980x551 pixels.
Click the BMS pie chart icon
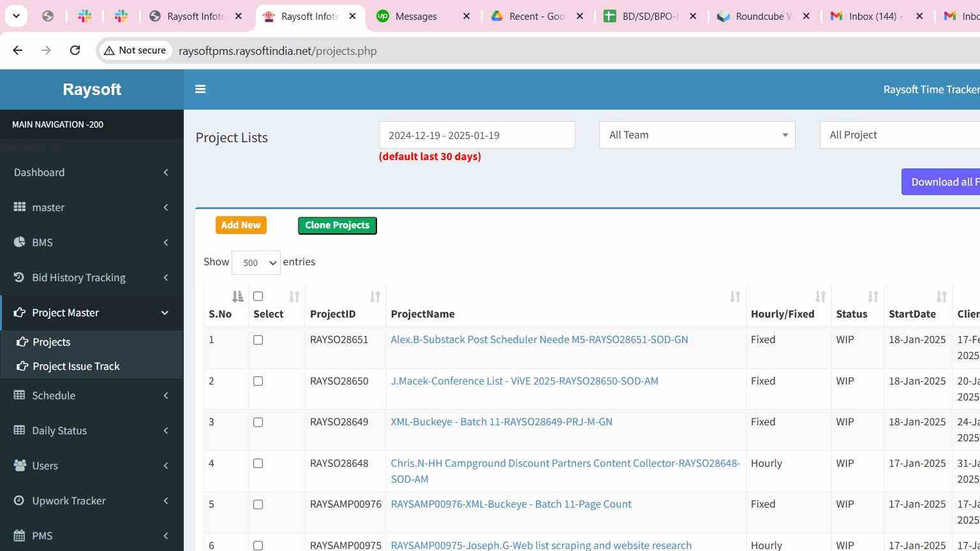pos(20,242)
